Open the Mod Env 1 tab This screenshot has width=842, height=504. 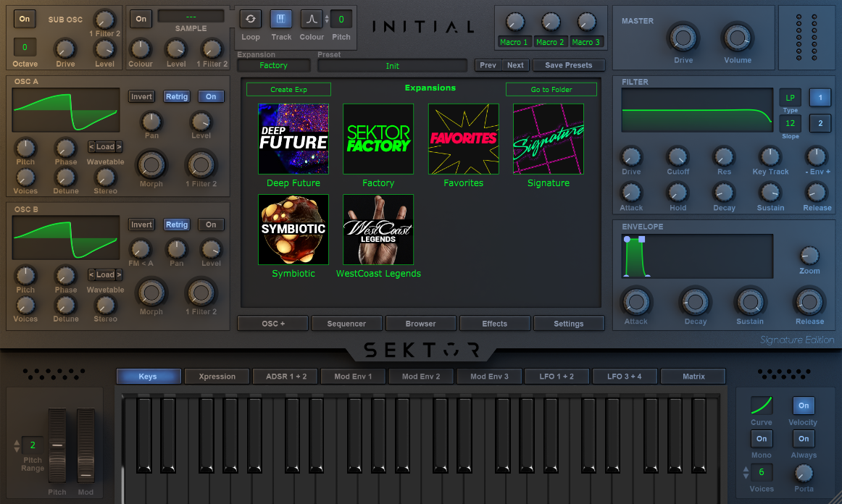coord(353,377)
